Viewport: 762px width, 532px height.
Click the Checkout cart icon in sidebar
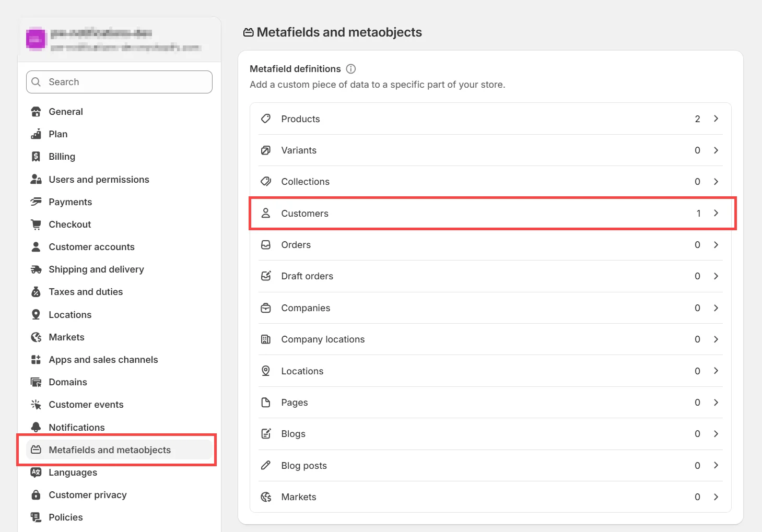point(36,224)
